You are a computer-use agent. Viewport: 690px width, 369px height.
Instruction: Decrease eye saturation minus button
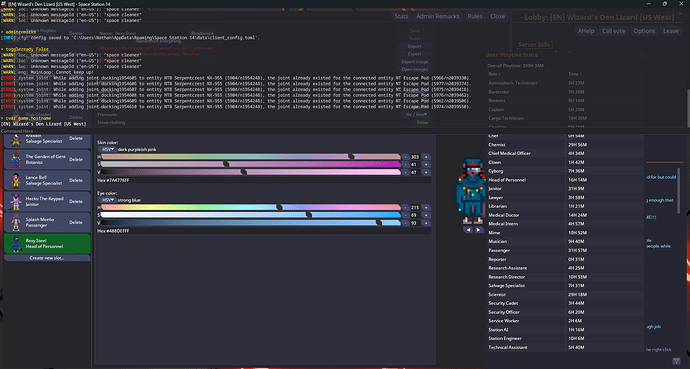405,215
